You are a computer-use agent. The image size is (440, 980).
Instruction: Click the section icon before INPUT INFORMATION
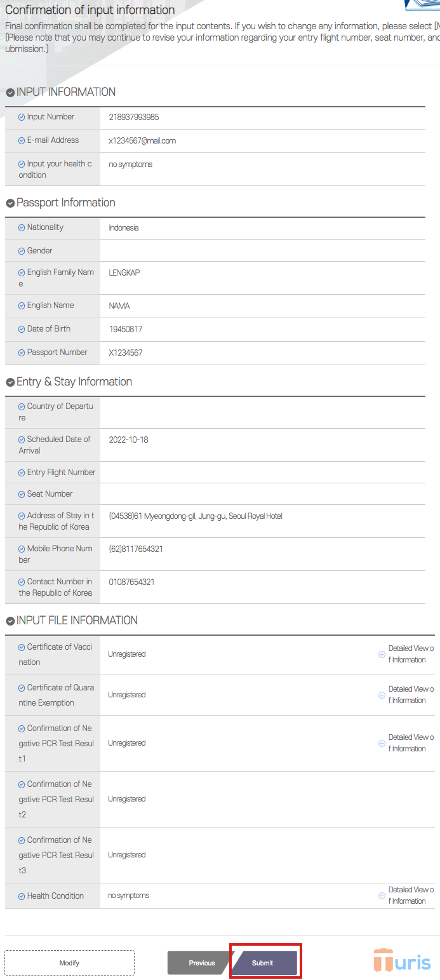tap(10, 92)
